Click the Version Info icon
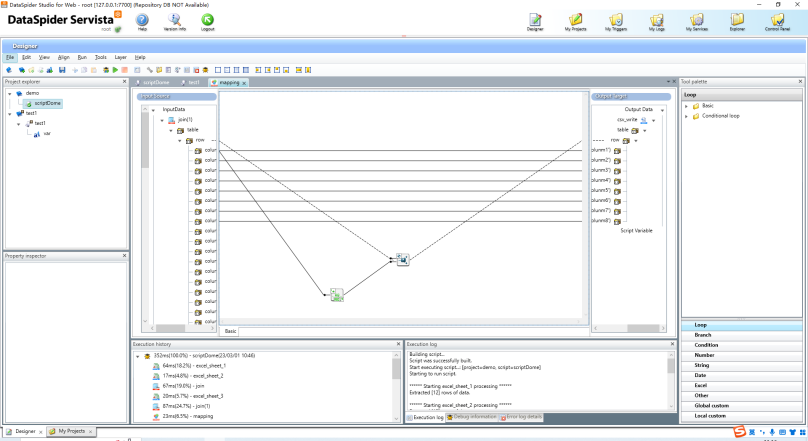This screenshot has height=441, width=808. (175, 22)
